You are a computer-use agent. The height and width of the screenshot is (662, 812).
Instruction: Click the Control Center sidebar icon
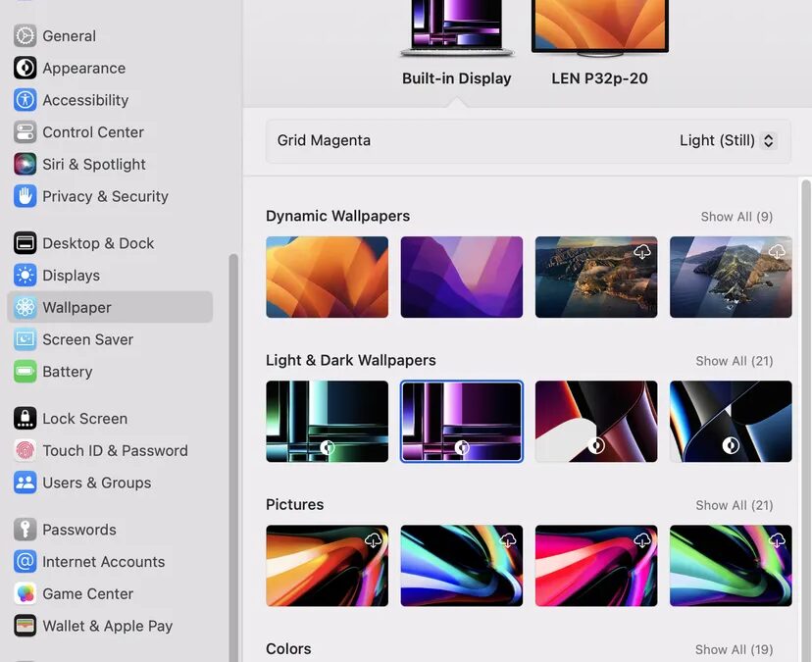point(25,132)
